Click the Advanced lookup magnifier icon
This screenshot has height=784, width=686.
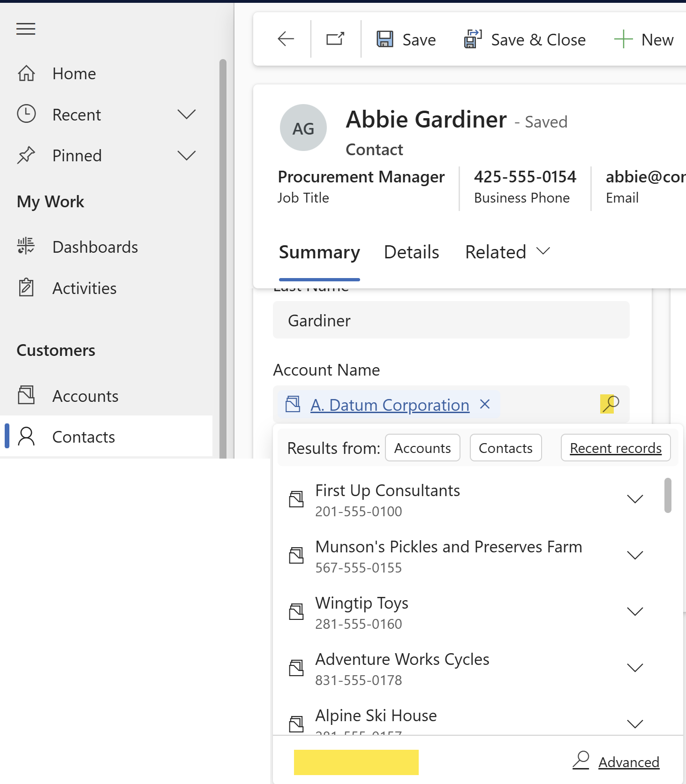(581, 760)
